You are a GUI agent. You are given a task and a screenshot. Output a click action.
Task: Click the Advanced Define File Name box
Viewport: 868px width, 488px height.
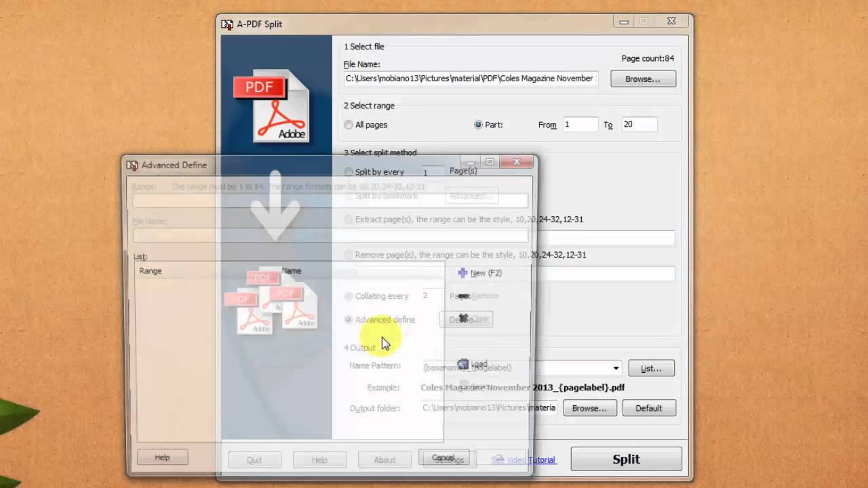[330, 235]
